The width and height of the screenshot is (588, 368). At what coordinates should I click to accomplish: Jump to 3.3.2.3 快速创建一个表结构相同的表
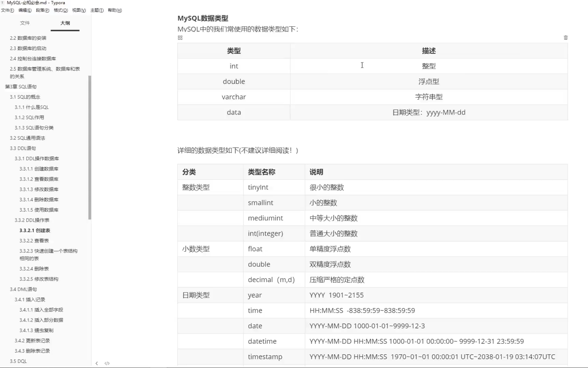pyautogui.click(x=48, y=255)
